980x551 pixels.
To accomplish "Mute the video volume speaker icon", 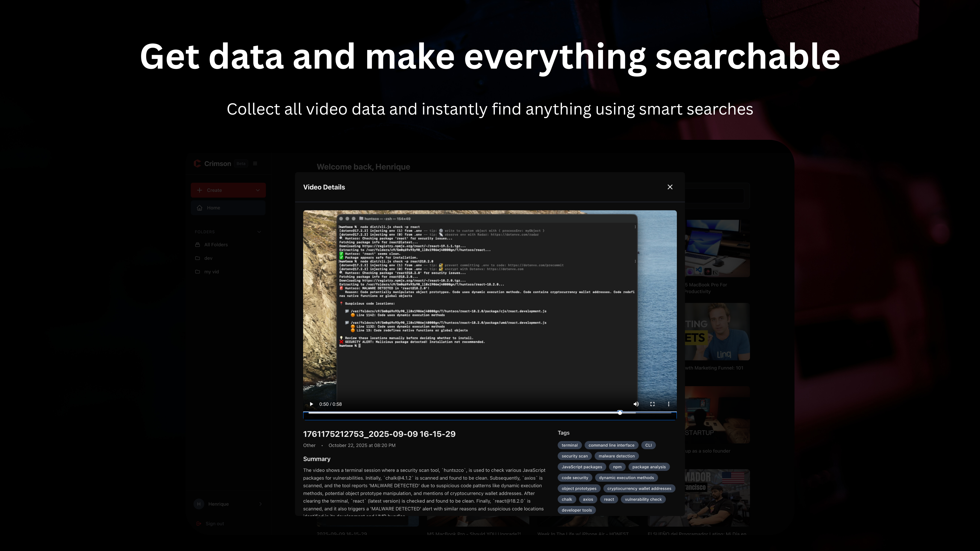I will pyautogui.click(x=636, y=404).
